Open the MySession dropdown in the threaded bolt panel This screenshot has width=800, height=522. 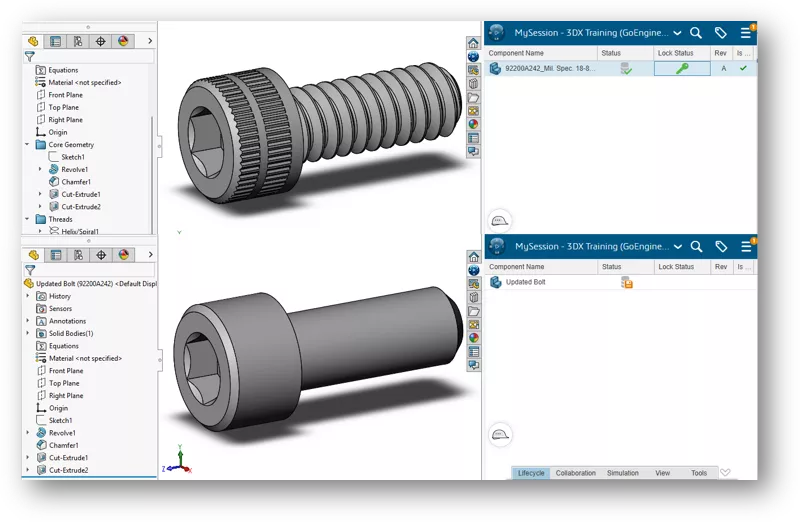[x=677, y=33]
